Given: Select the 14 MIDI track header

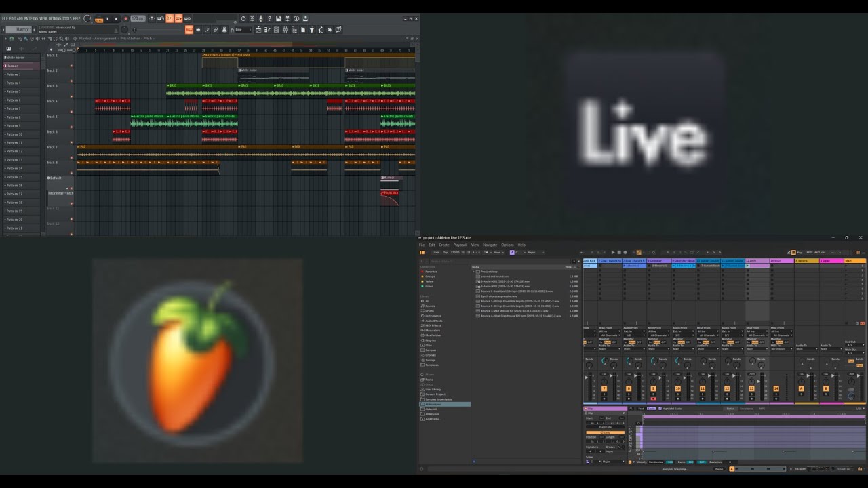Looking at the screenshot, I should click(782, 261).
